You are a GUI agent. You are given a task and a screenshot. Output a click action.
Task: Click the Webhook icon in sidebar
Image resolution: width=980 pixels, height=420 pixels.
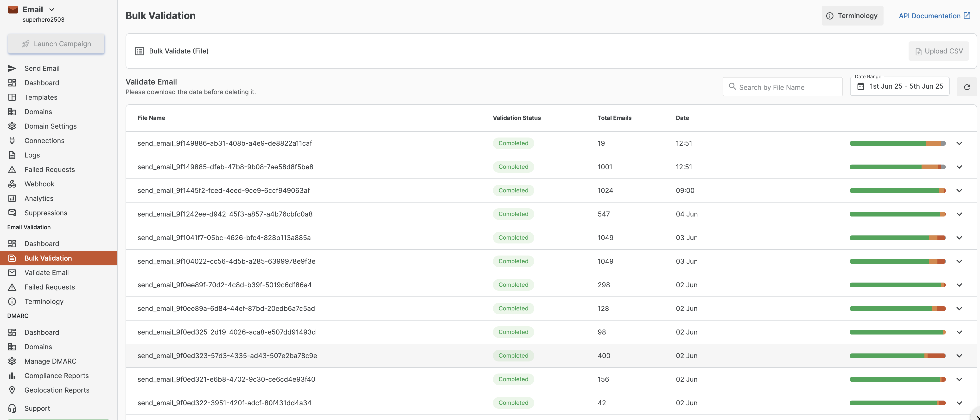[12, 184]
